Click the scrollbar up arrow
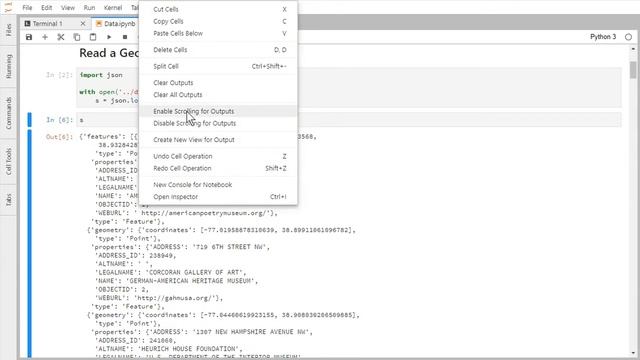 pos(633,49)
